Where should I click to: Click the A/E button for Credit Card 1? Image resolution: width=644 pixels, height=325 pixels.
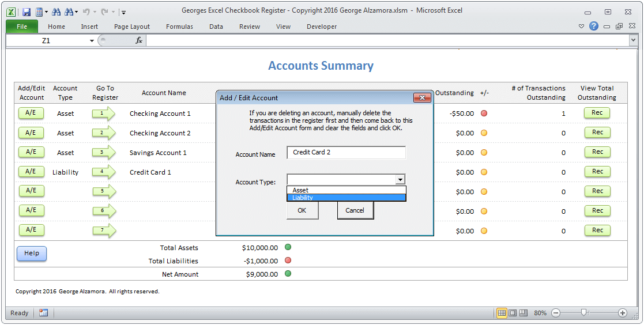tap(31, 172)
